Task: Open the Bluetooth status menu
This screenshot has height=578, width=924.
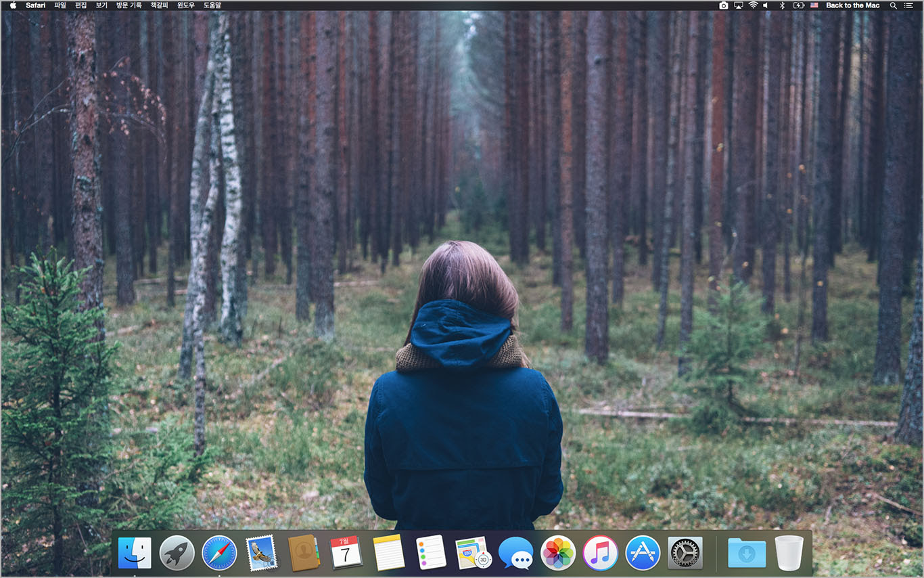Action: (782, 5)
